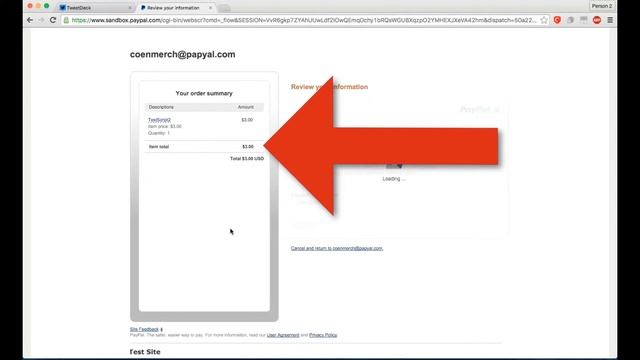
Task: Open a new tab button
Action: [x=224, y=8]
